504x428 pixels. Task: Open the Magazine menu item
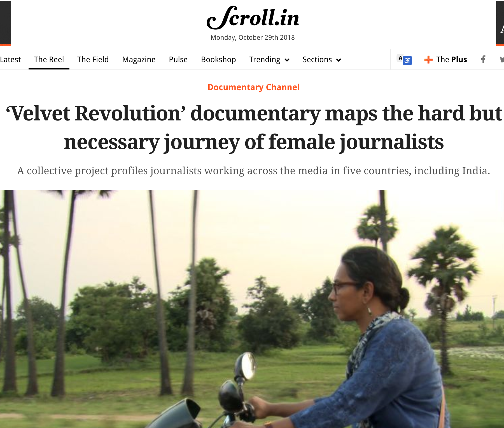click(x=139, y=59)
